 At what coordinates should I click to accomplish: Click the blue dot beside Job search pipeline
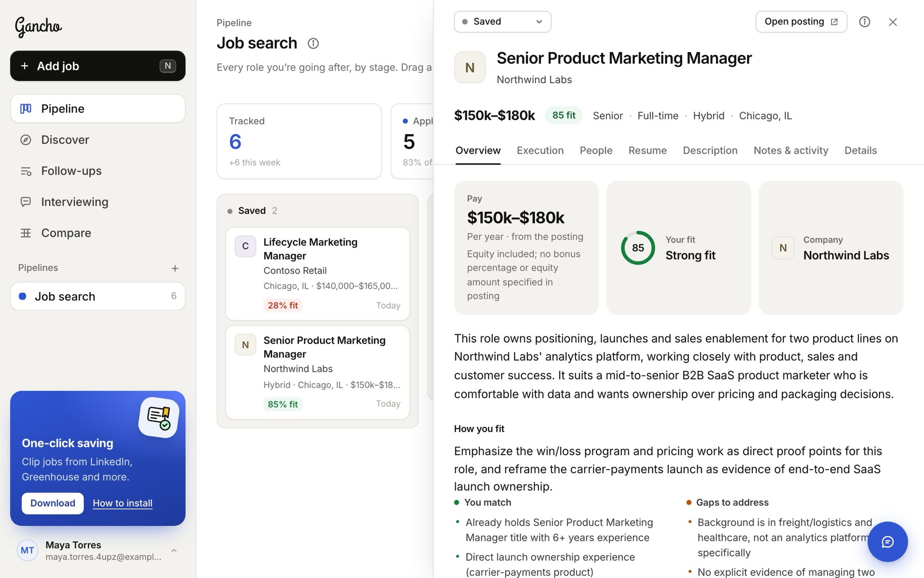23,296
